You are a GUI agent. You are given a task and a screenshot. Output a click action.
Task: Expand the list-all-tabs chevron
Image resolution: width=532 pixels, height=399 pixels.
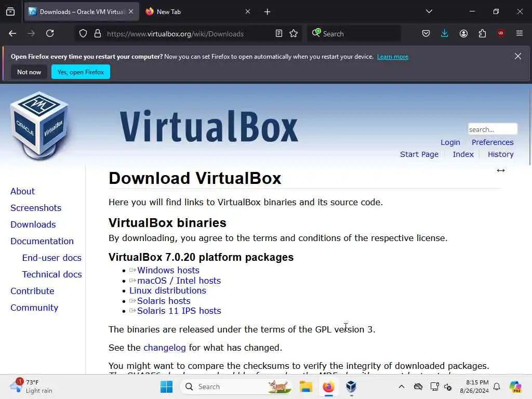429,11
